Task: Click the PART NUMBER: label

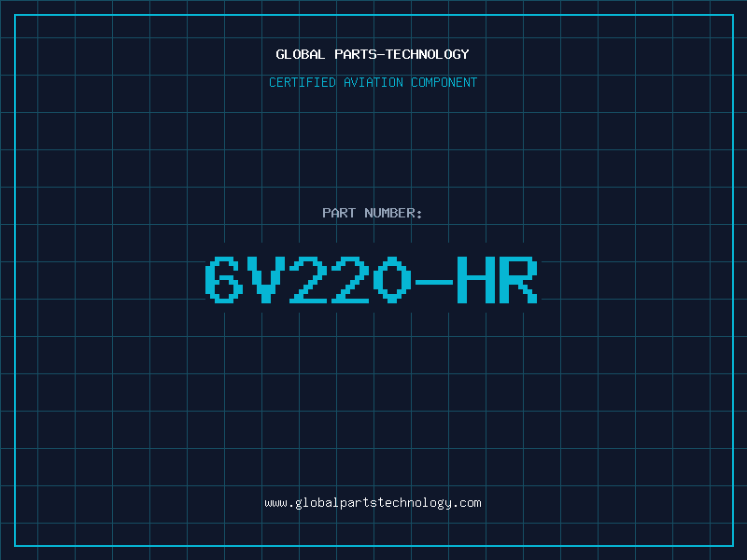Action: [372, 213]
